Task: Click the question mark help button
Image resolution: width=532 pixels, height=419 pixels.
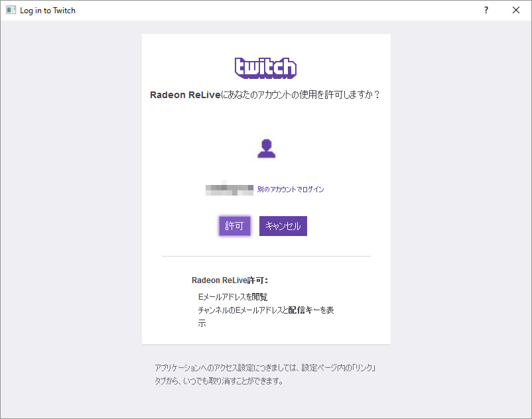Action: point(486,11)
